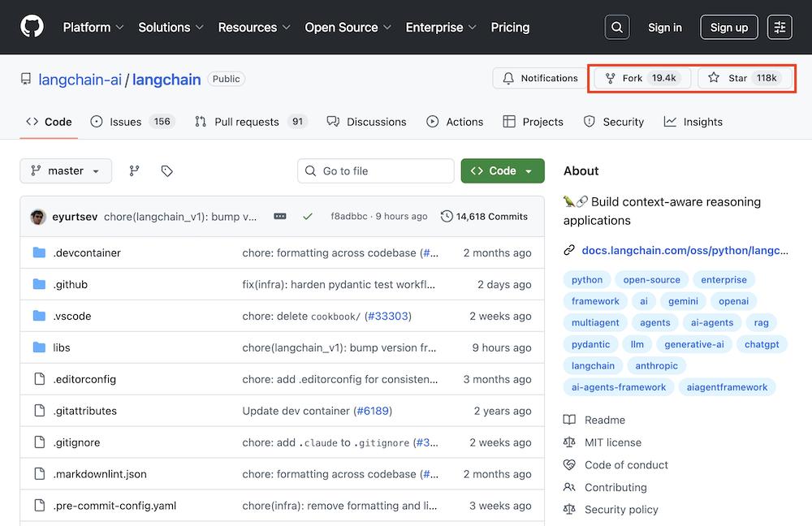Click the tags icon next to branches

pyautogui.click(x=166, y=170)
